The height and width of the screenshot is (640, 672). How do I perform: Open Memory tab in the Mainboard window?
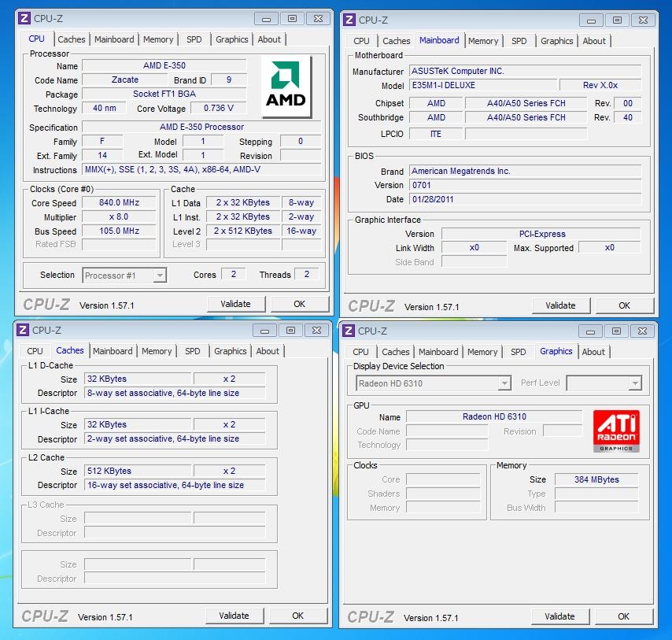tap(483, 41)
